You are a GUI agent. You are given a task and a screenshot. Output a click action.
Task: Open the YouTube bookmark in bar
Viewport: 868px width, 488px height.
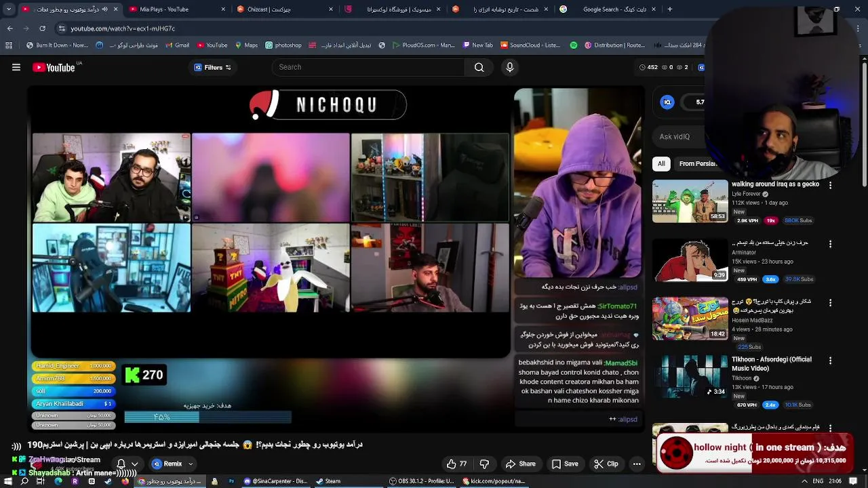tap(212, 45)
